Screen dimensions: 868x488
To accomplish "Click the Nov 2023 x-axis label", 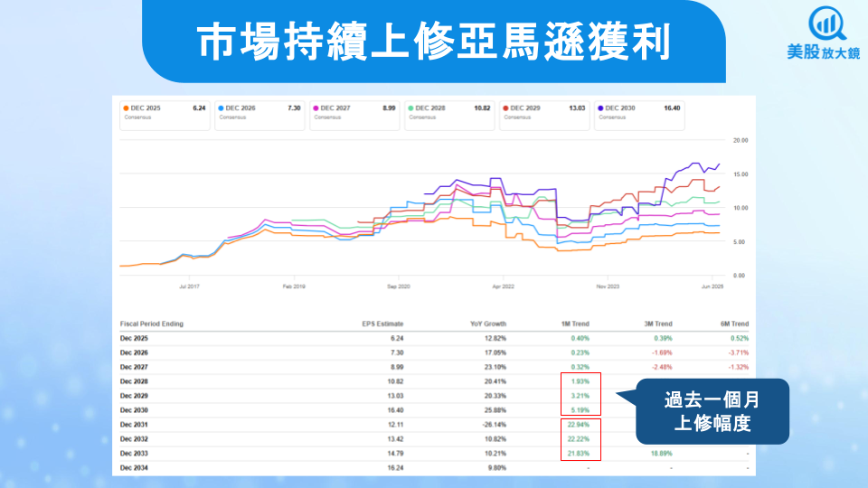I will point(608,286).
